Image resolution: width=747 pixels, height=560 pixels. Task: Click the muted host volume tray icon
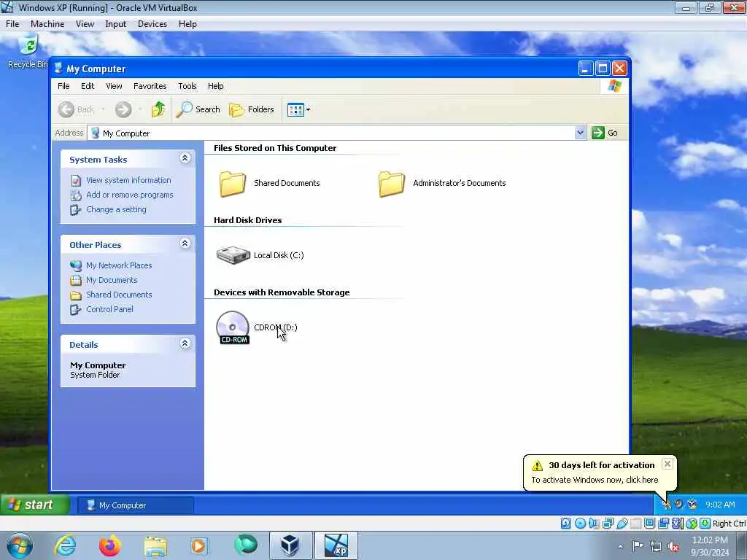coord(673,546)
